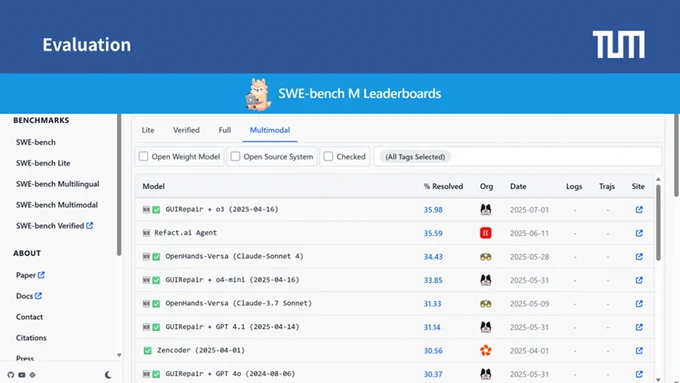Click the new badge on Refact.ai Agent row

[x=146, y=233]
